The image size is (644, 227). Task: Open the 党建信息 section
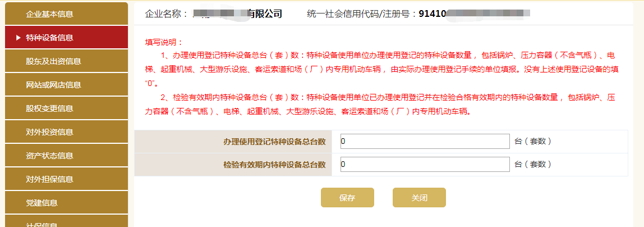(42, 203)
